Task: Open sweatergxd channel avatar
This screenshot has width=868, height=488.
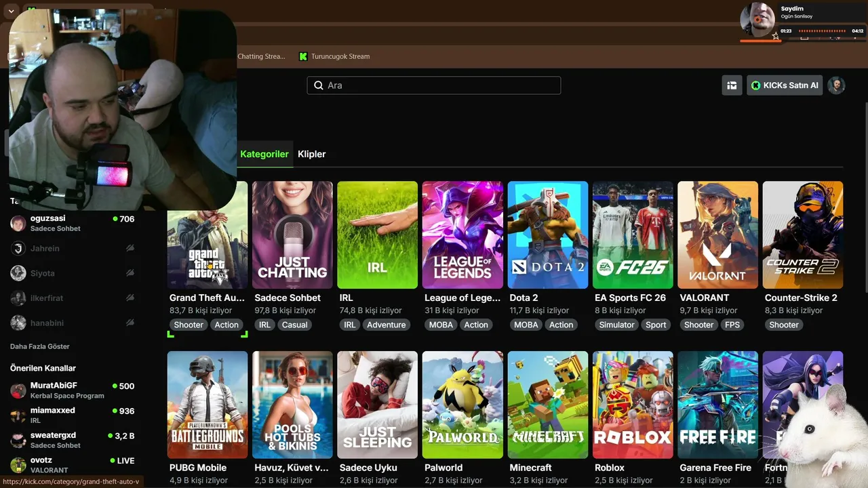Action: [x=18, y=440]
